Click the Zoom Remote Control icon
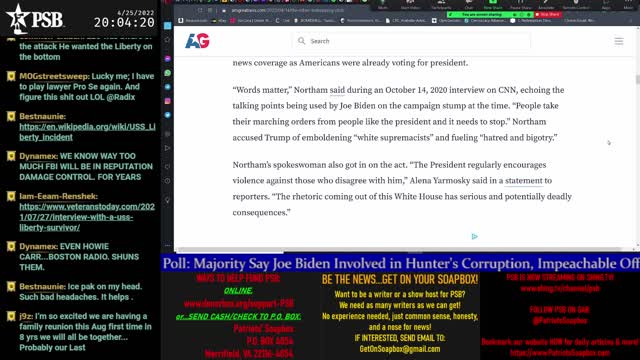 coord(576,3)
